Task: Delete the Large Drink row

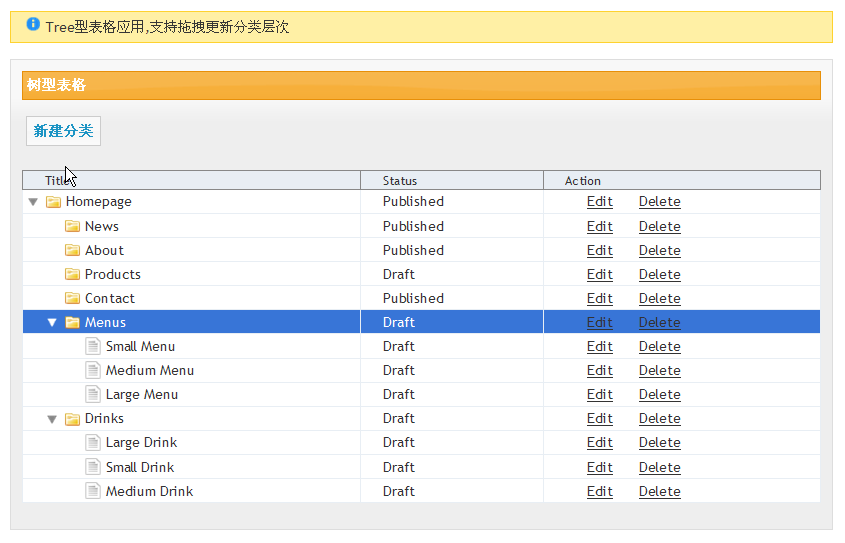Action: 660,442
